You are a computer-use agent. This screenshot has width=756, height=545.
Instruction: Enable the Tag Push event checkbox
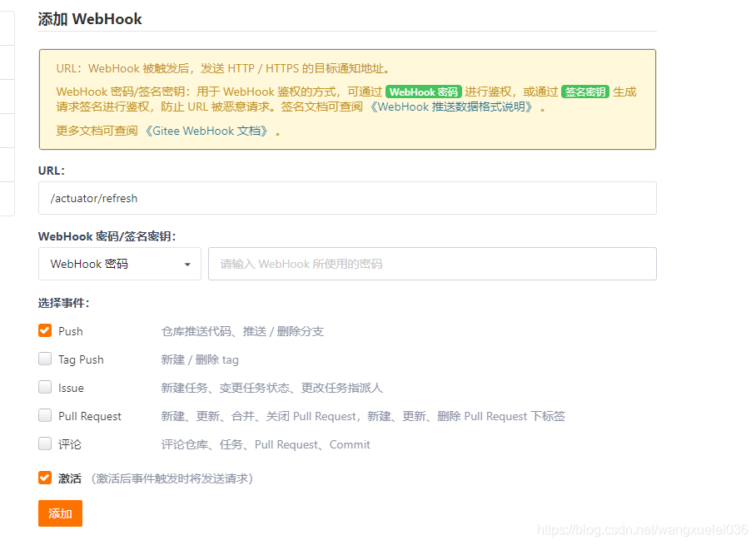coord(45,359)
